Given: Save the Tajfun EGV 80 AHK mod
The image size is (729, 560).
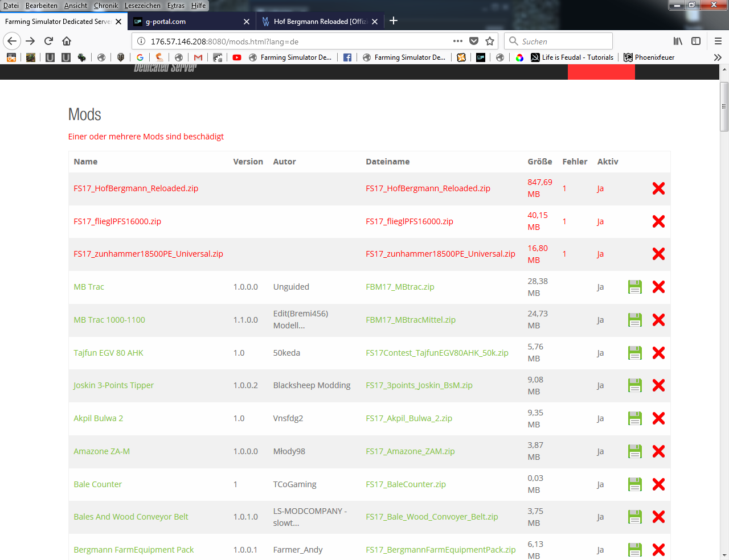Looking at the screenshot, I should pyautogui.click(x=635, y=353).
